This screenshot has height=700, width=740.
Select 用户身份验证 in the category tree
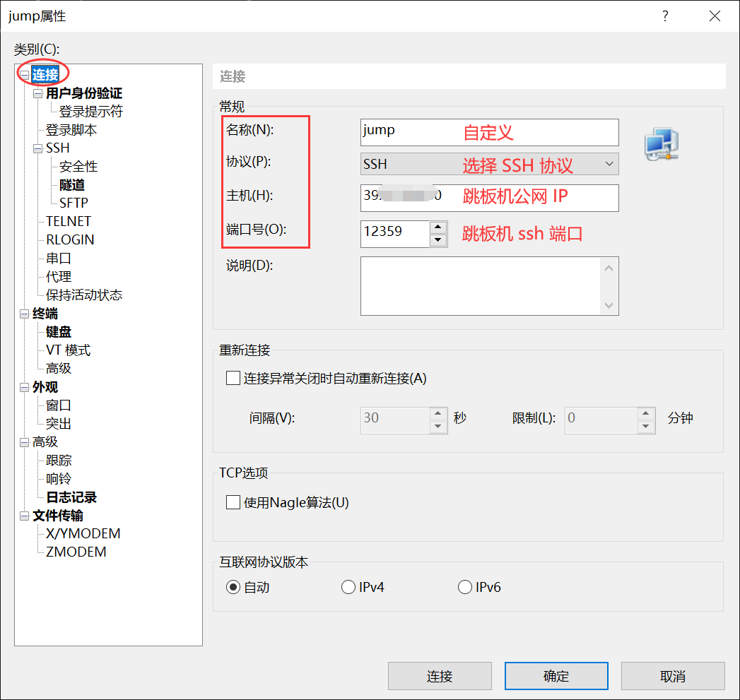point(84,93)
